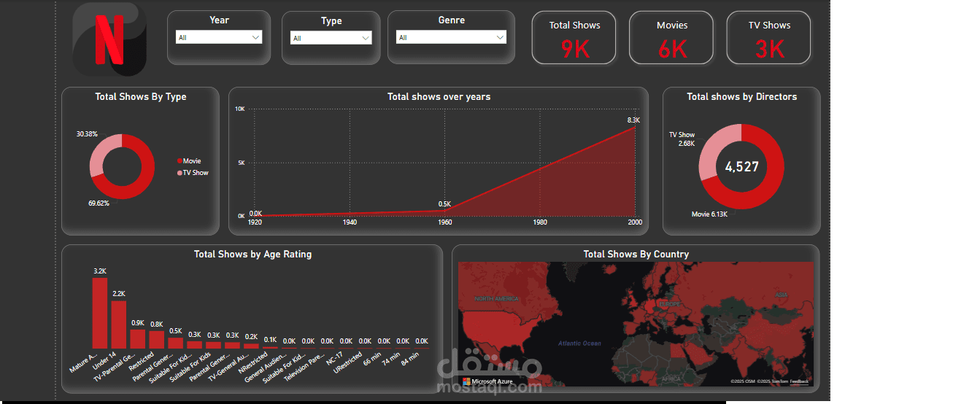The height and width of the screenshot is (404, 980).
Task: Select the Restricted 0.8K bar
Action: pos(156,340)
